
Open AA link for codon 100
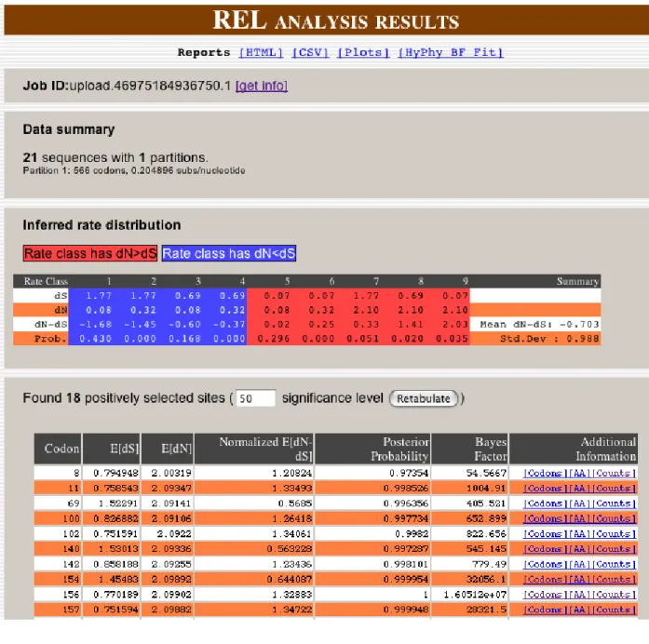pos(579,518)
